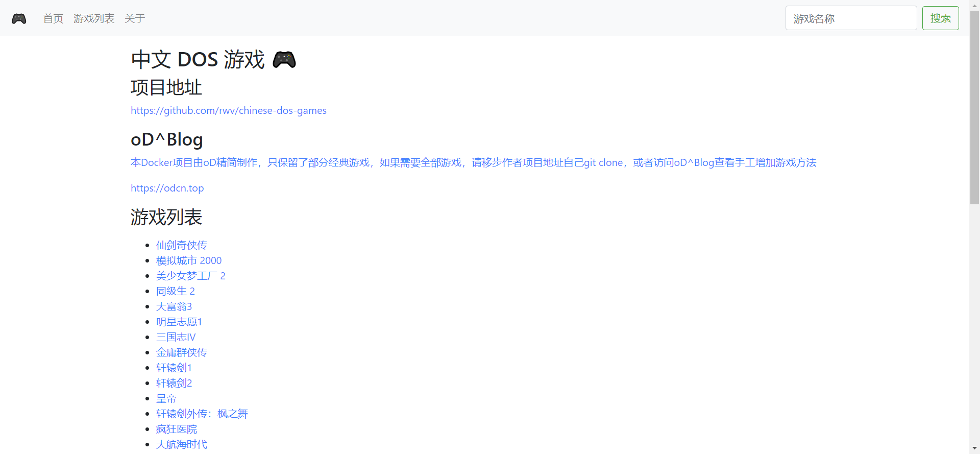Launch the 仙剑奇侠传 game link
The width and height of the screenshot is (980, 454).
pyautogui.click(x=181, y=245)
